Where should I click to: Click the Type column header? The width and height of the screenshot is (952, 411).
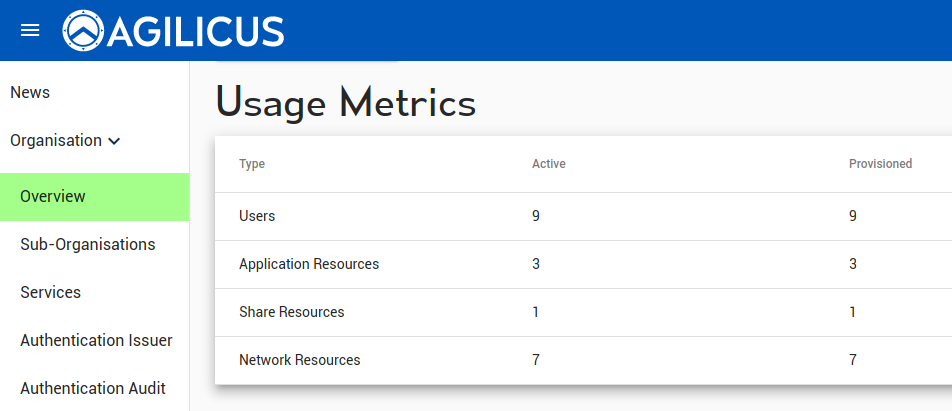tap(252, 164)
